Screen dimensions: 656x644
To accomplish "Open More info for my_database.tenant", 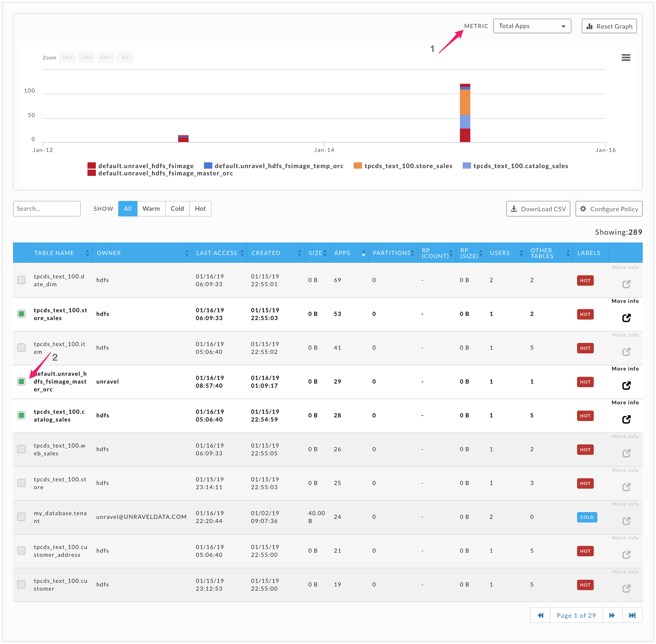I will 626,521.
